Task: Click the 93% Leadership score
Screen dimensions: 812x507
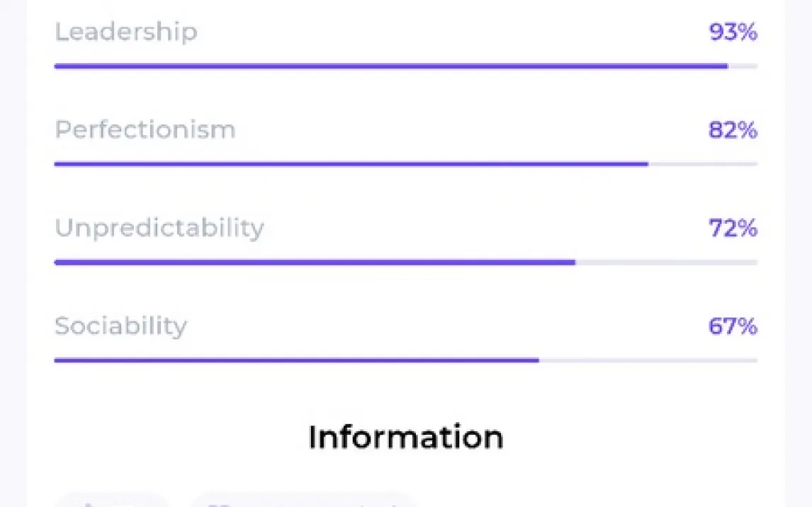Action: point(733,33)
